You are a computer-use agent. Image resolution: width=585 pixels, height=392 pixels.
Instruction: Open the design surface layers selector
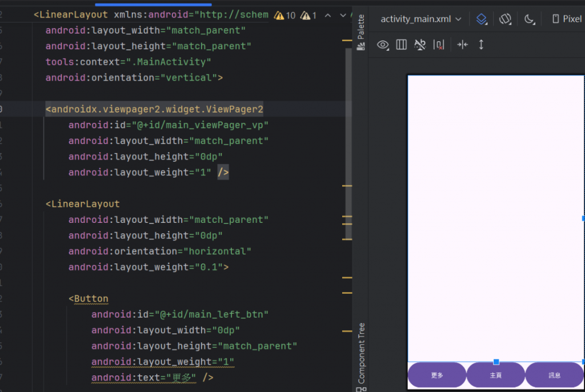[482, 19]
